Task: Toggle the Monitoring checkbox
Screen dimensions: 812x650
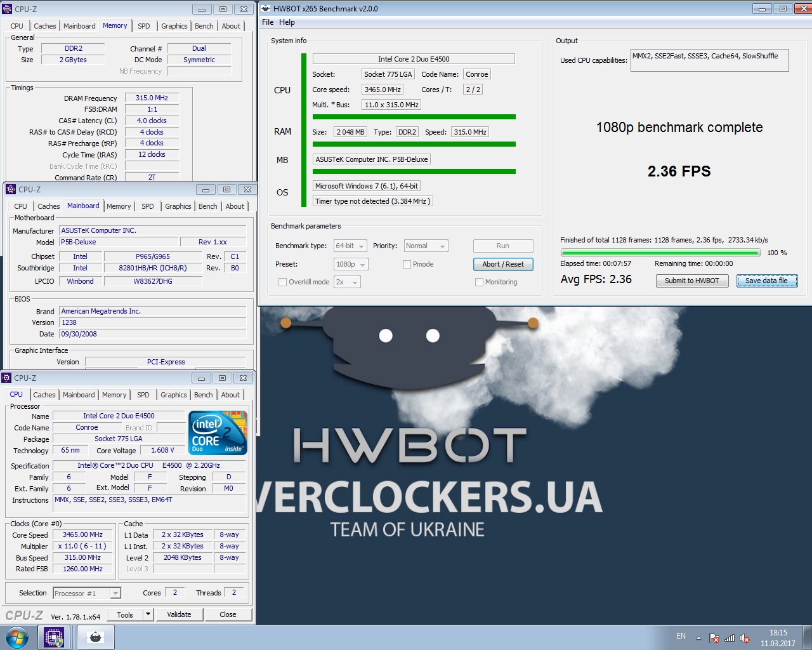Action: [x=479, y=282]
